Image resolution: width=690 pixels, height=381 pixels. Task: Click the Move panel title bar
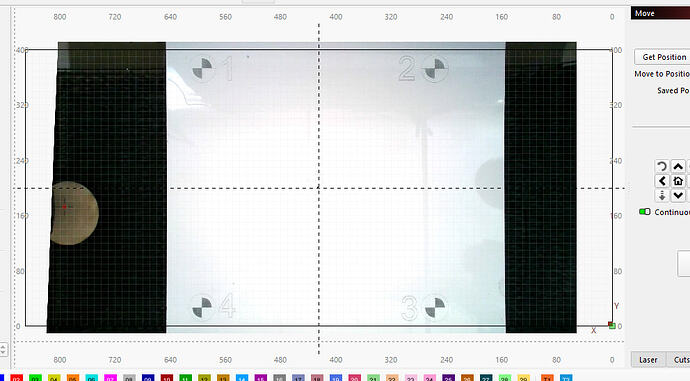(661, 13)
